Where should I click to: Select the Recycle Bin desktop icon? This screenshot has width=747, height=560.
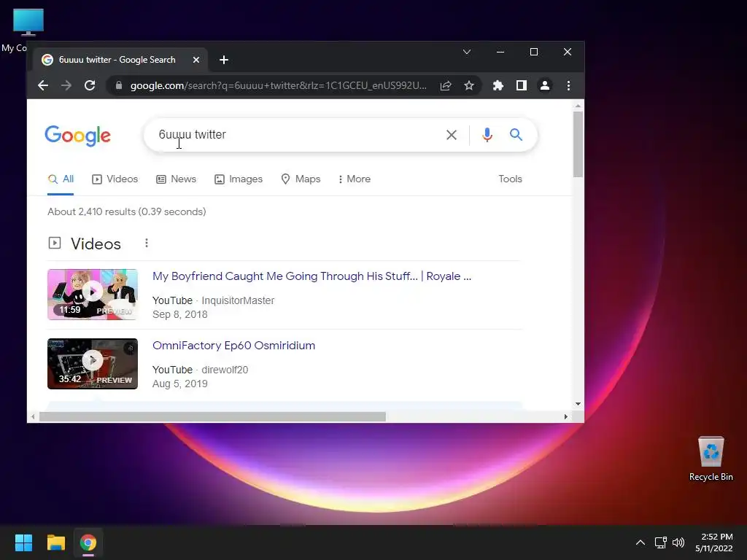pyautogui.click(x=711, y=459)
